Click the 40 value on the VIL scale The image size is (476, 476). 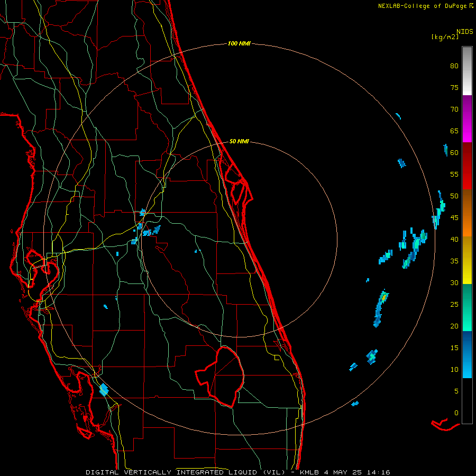coord(454,239)
